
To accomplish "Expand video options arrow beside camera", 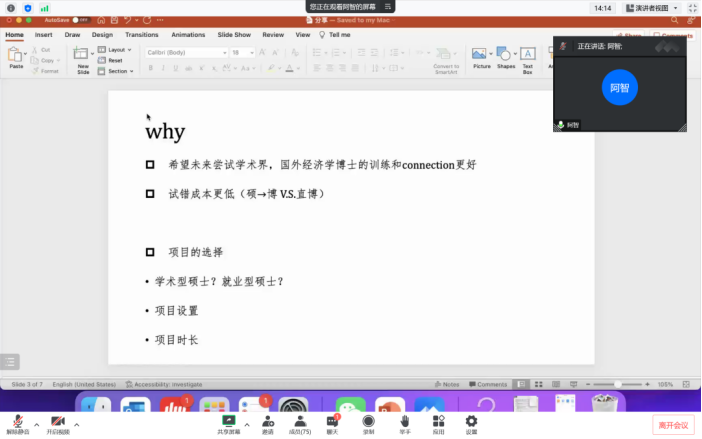I will [76, 424].
